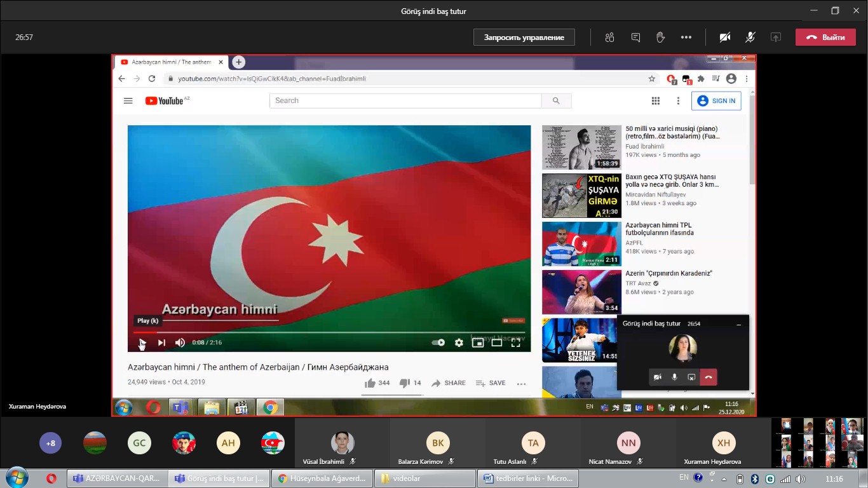The width and height of the screenshot is (868, 488).
Task: Click the share content icon
Action: point(776,37)
